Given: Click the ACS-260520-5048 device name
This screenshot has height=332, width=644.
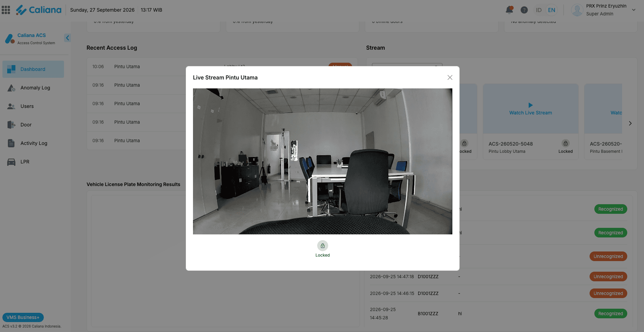Looking at the screenshot, I should (x=511, y=144).
